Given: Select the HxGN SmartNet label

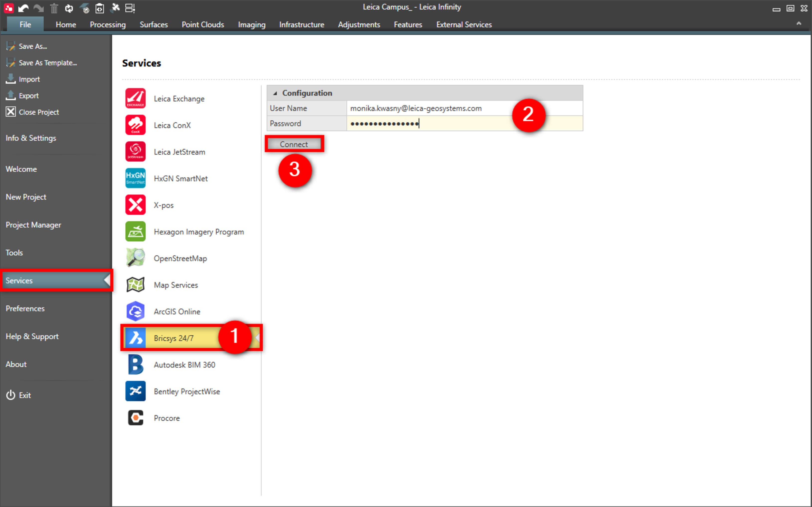Looking at the screenshot, I should pos(181,178).
